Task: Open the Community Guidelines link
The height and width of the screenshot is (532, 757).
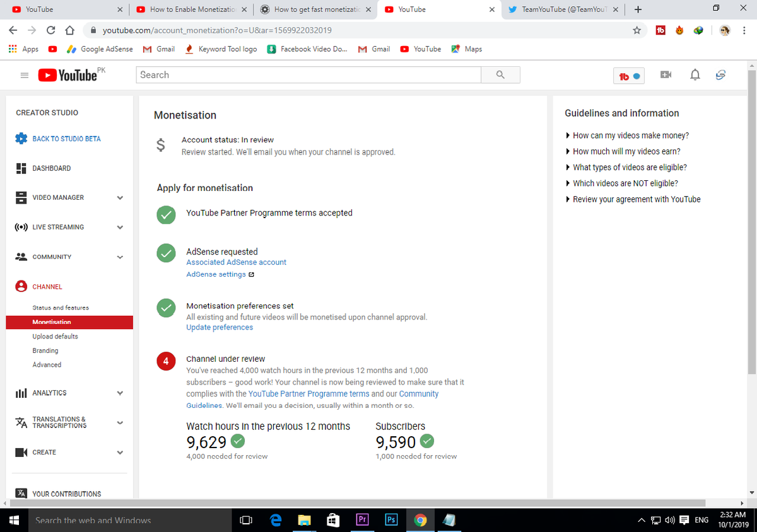Action: coord(419,394)
